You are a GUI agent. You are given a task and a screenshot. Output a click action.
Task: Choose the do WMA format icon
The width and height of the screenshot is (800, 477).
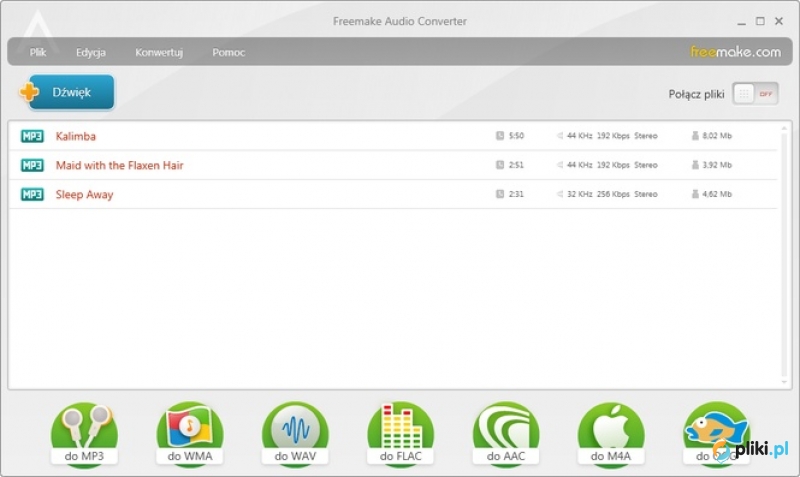point(190,434)
